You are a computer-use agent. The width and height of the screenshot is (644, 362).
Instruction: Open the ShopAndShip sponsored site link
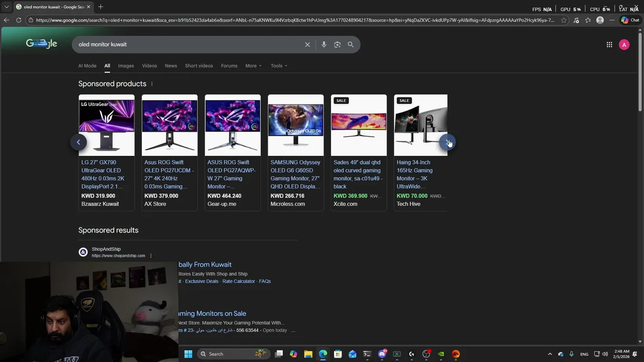point(118,256)
